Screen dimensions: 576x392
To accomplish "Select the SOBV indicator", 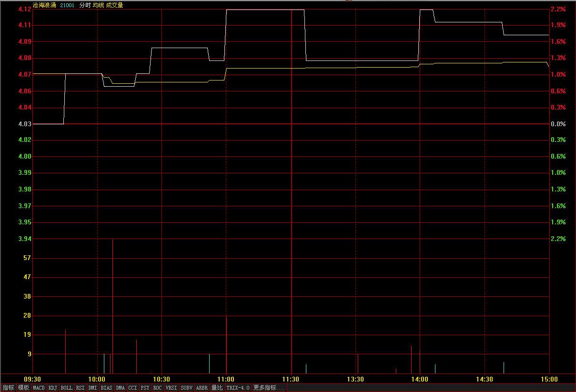I will 187,388.
